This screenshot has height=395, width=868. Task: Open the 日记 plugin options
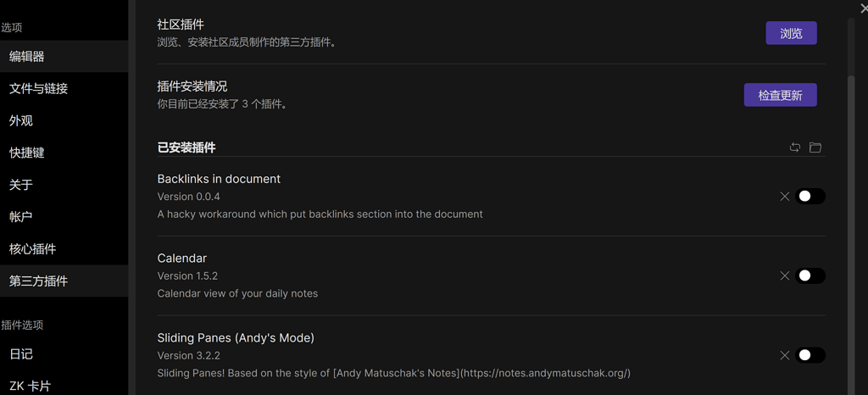pyautogui.click(x=64, y=354)
